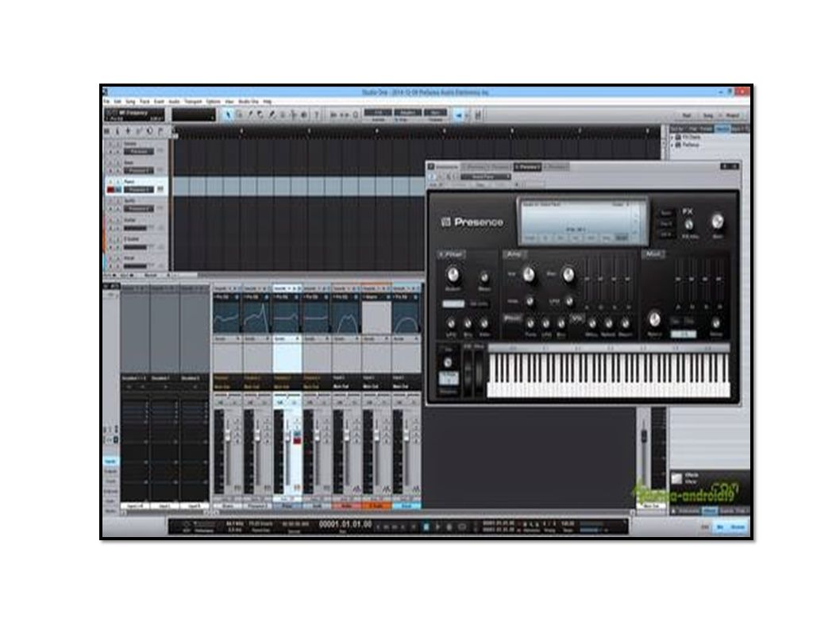Open instrument selector on Drums track
The image size is (840, 630).
pos(139,152)
